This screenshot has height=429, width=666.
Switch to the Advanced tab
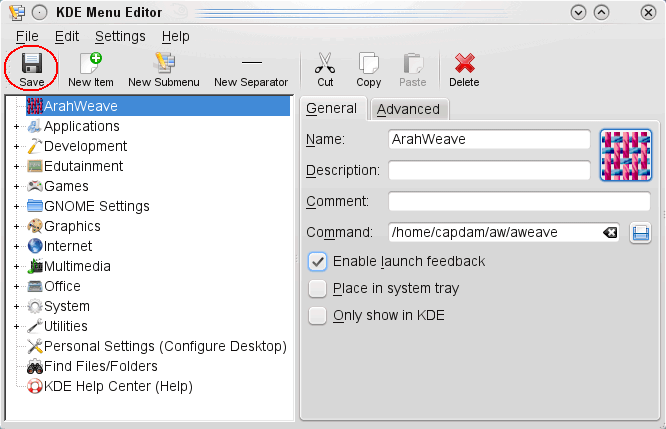point(409,110)
